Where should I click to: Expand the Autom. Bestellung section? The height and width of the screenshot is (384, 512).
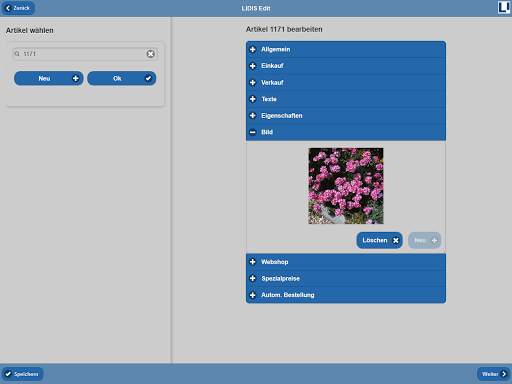346,295
